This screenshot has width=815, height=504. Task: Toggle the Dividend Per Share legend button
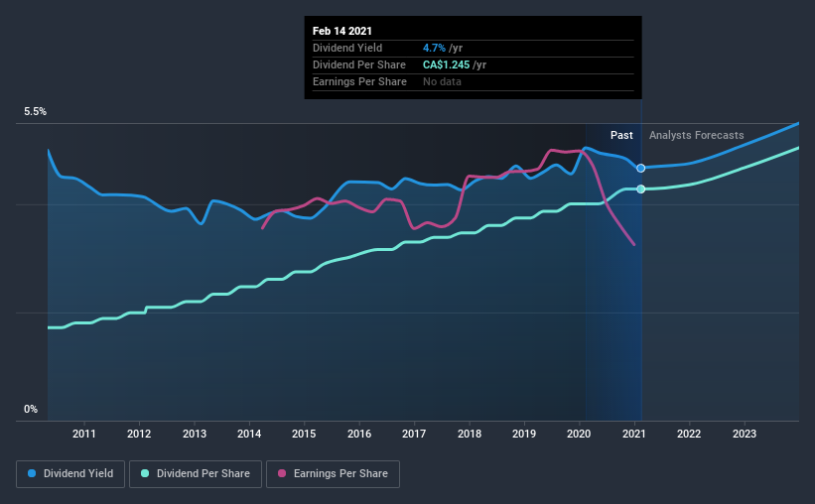point(196,474)
